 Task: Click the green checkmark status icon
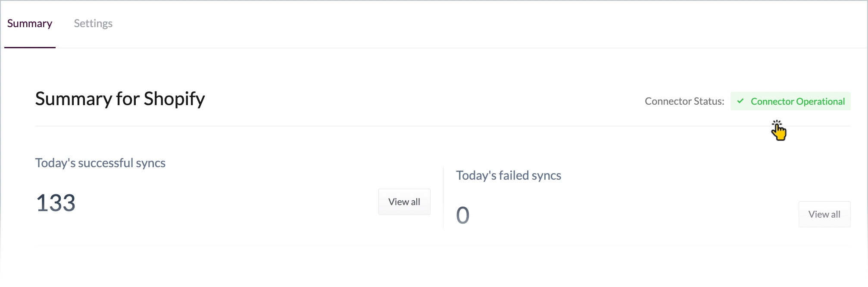[740, 101]
